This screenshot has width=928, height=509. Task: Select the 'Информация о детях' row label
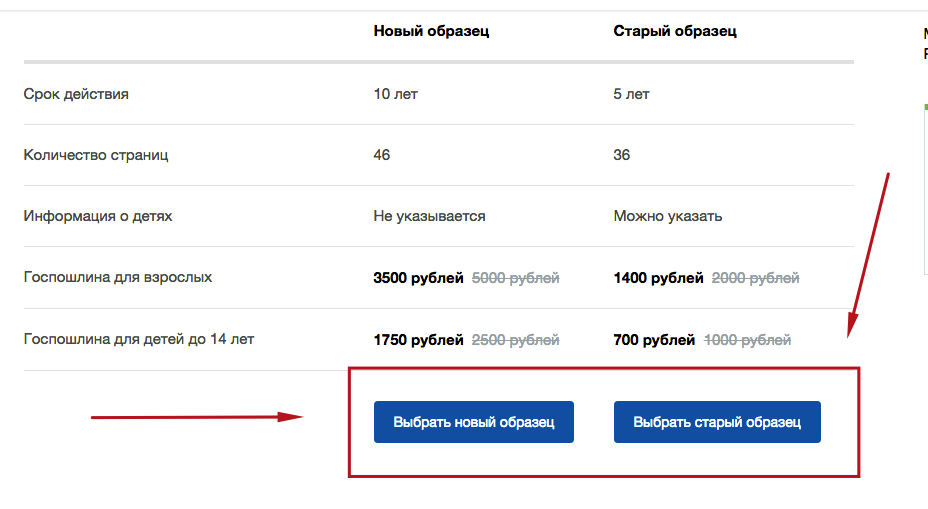coord(98,216)
